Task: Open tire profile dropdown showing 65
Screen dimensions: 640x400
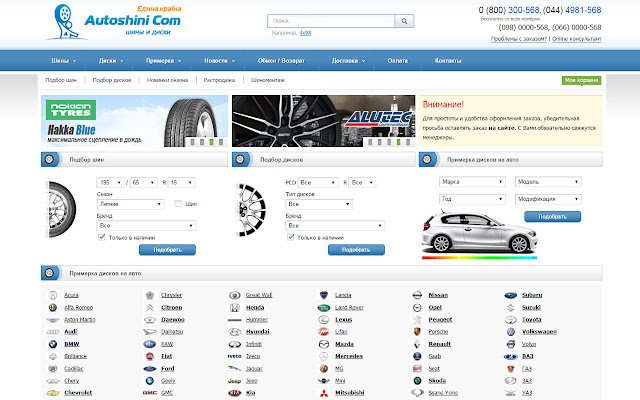Action: pyautogui.click(x=144, y=182)
